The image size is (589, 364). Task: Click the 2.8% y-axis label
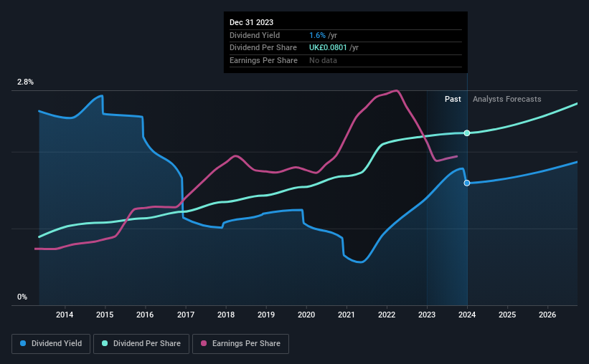(25, 82)
